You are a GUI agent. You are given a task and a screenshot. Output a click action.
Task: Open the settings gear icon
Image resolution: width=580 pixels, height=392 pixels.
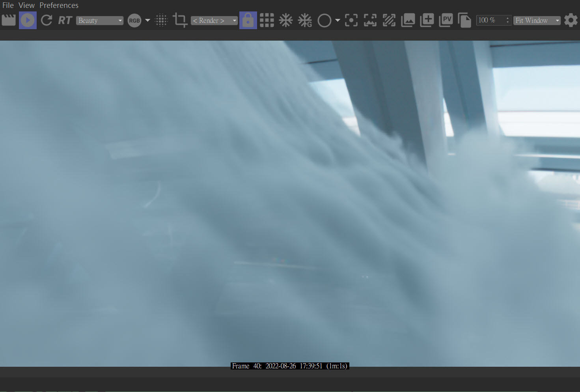point(571,20)
